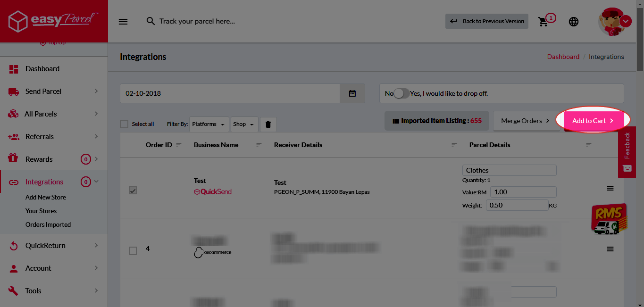644x307 pixels.
Task: Sort by Order ID column icon
Action: point(179,145)
